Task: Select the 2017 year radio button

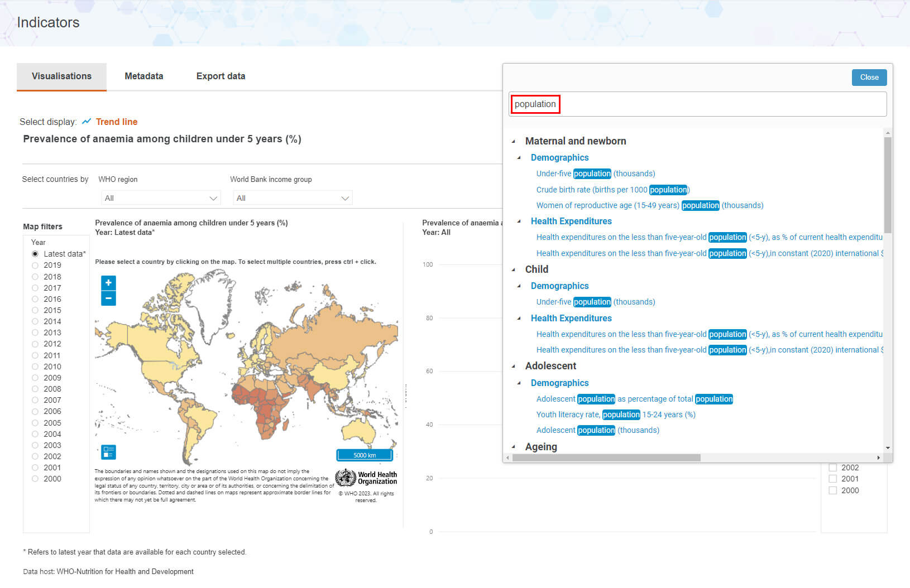Action: click(x=35, y=288)
